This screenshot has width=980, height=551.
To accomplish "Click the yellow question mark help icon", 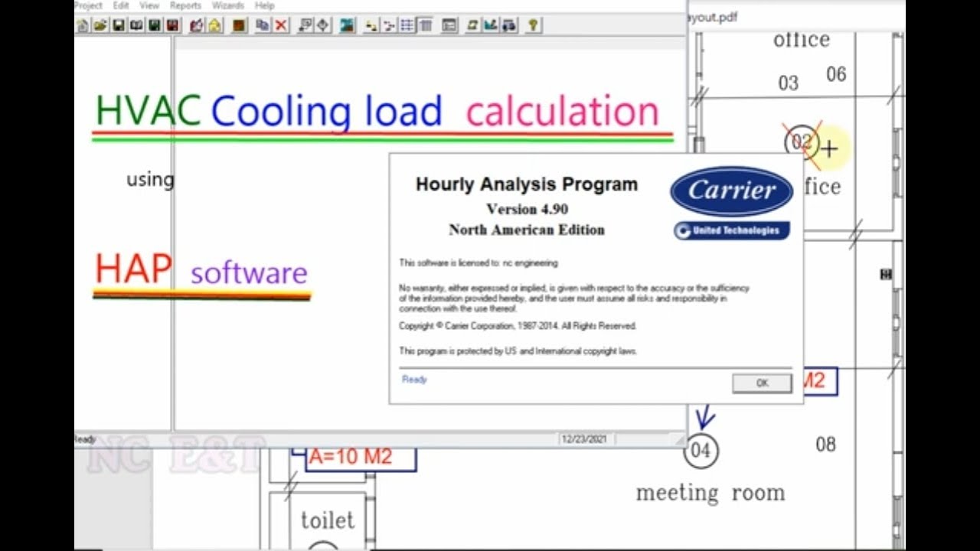I will [x=533, y=25].
